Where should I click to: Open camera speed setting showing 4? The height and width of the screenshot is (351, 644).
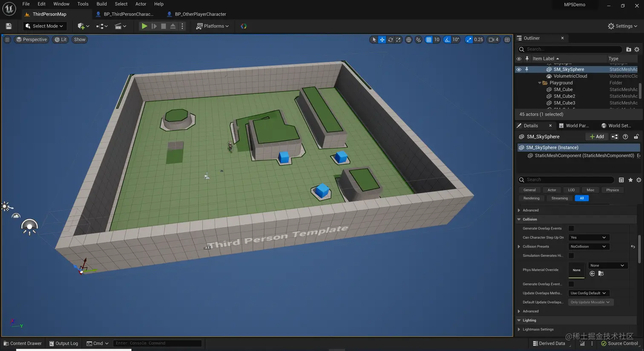point(494,40)
